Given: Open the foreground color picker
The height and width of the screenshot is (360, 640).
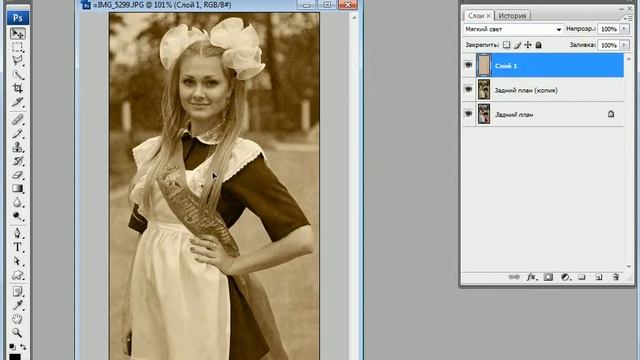Looking at the screenshot, I should point(15,357).
